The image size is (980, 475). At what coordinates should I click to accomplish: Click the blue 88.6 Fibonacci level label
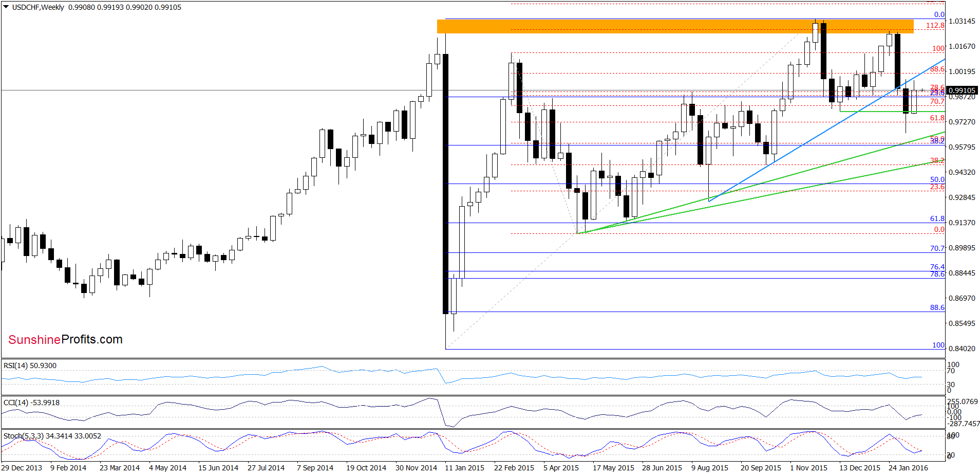tap(937, 307)
